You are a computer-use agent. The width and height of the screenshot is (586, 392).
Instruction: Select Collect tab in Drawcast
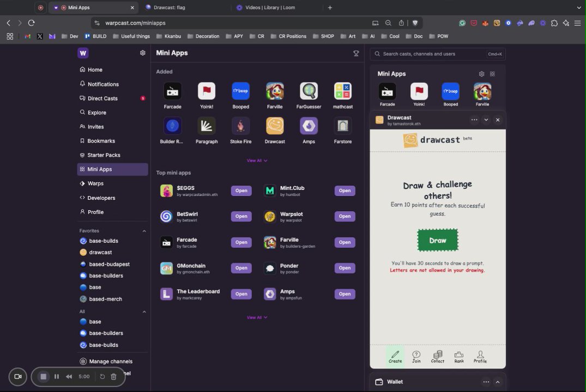click(x=438, y=357)
